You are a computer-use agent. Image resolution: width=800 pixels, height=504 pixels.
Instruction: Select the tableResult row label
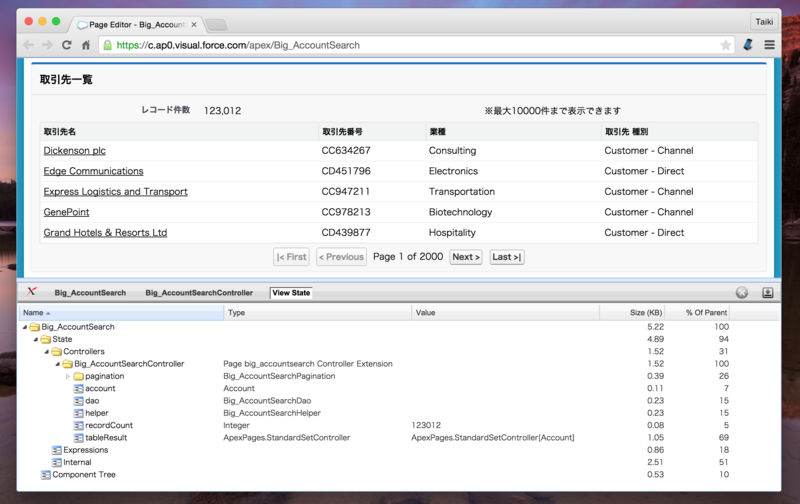(106, 438)
